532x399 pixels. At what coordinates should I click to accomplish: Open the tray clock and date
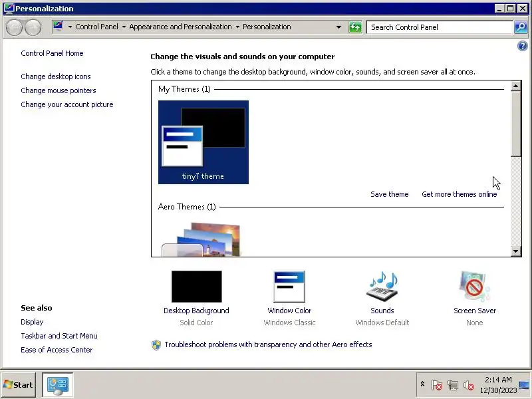[x=498, y=385]
